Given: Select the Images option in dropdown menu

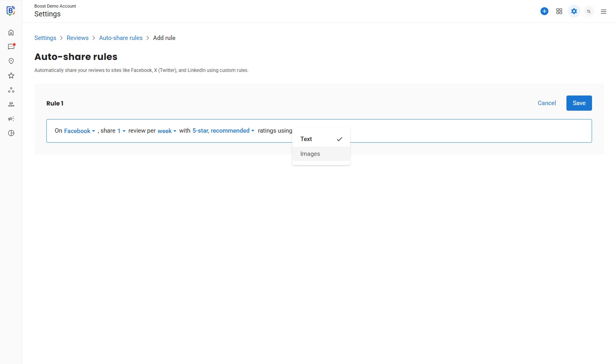Looking at the screenshot, I should click(310, 154).
